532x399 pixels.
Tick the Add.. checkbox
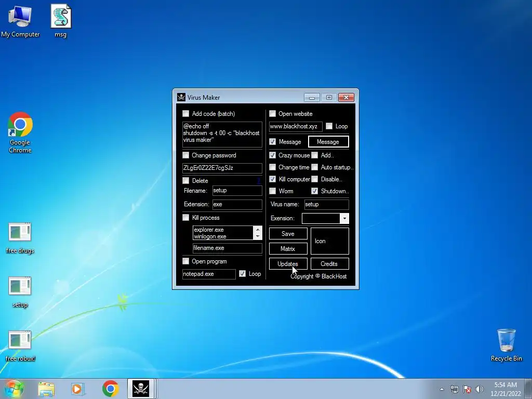click(x=315, y=155)
